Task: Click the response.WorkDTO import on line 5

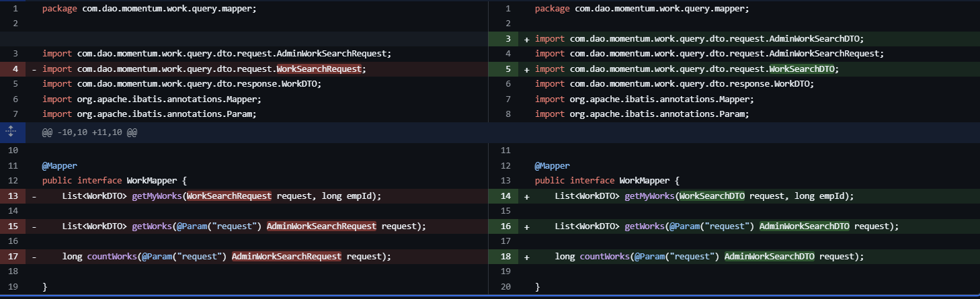Action: point(182,84)
